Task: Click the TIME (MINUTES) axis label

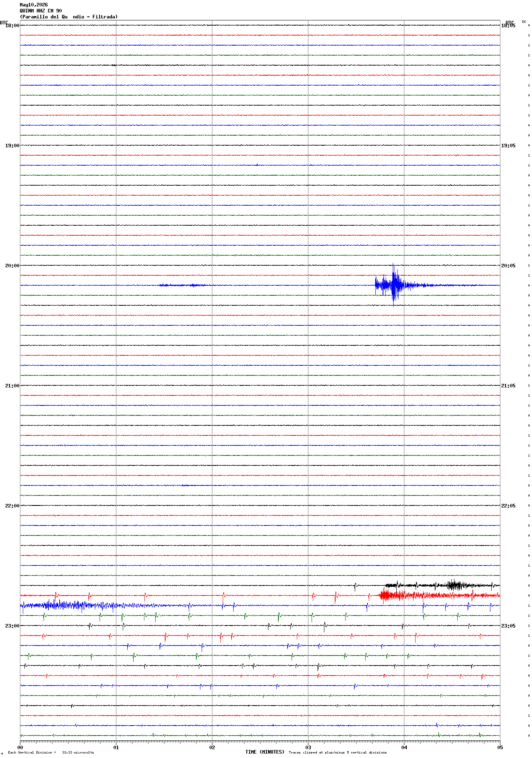Action: click(x=265, y=752)
